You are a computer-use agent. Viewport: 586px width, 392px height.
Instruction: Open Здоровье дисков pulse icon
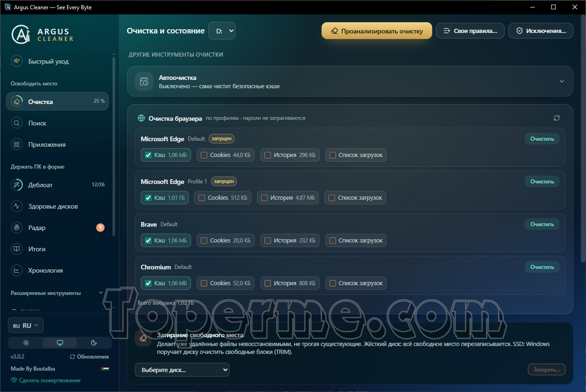point(17,206)
